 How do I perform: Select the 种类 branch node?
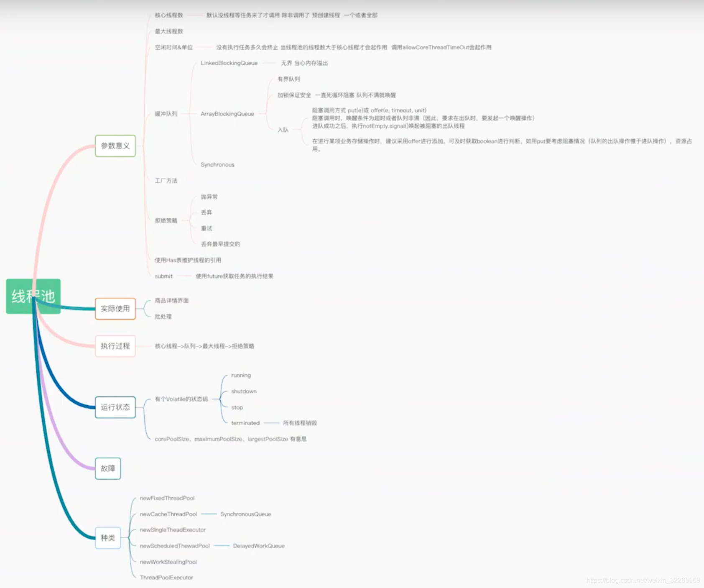(x=108, y=538)
